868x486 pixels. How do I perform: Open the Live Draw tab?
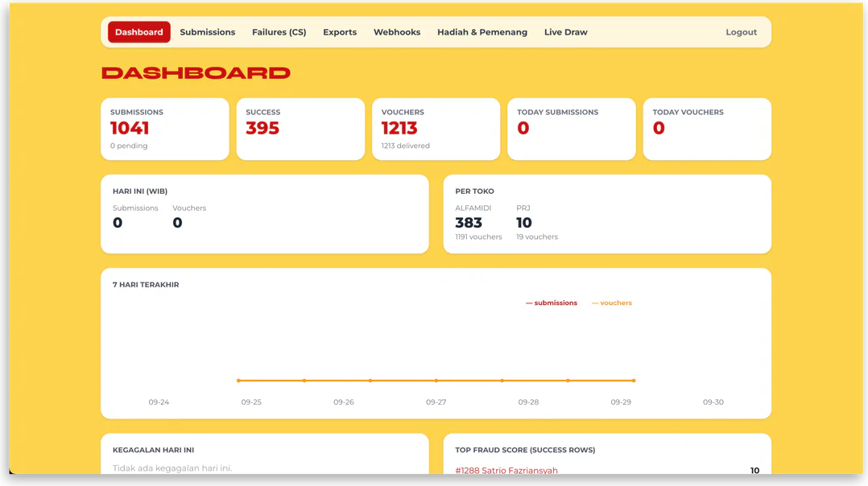[566, 32]
